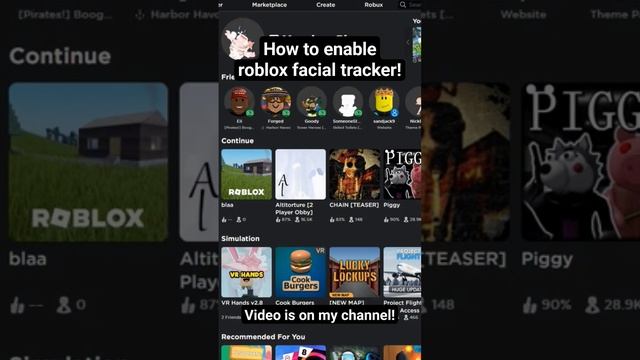Open the Create tab
The height and width of the screenshot is (360, 640).
pyautogui.click(x=325, y=5)
